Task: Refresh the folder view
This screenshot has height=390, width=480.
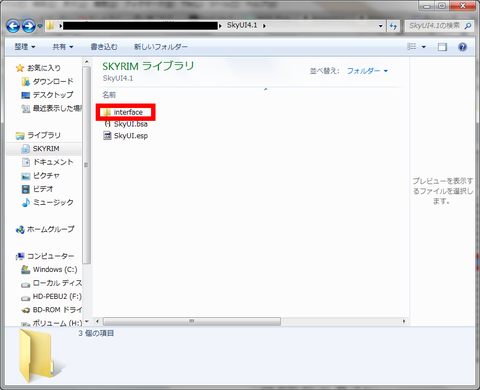Action: pyautogui.click(x=393, y=26)
